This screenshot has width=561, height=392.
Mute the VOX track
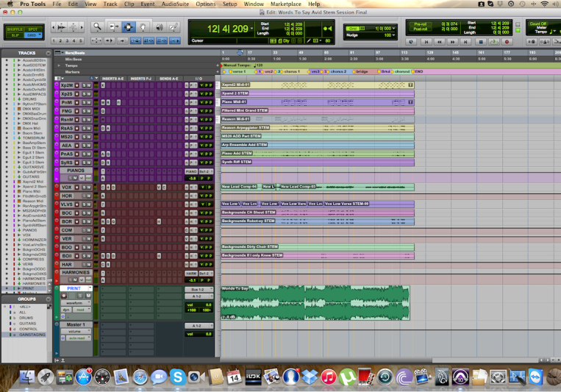pyautogui.click(x=88, y=188)
